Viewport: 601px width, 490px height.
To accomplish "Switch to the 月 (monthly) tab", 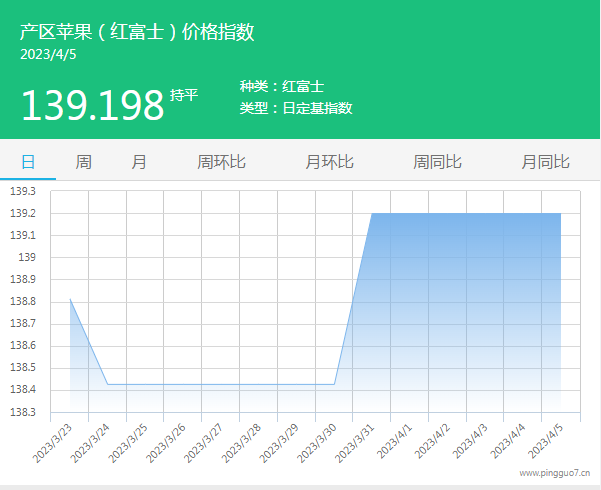I will (138, 162).
